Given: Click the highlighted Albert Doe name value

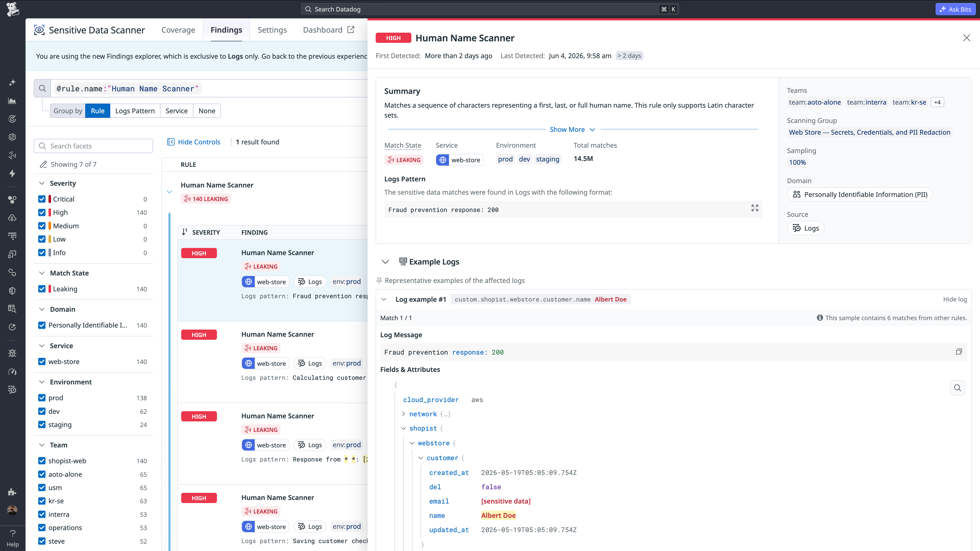Looking at the screenshot, I should point(498,515).
